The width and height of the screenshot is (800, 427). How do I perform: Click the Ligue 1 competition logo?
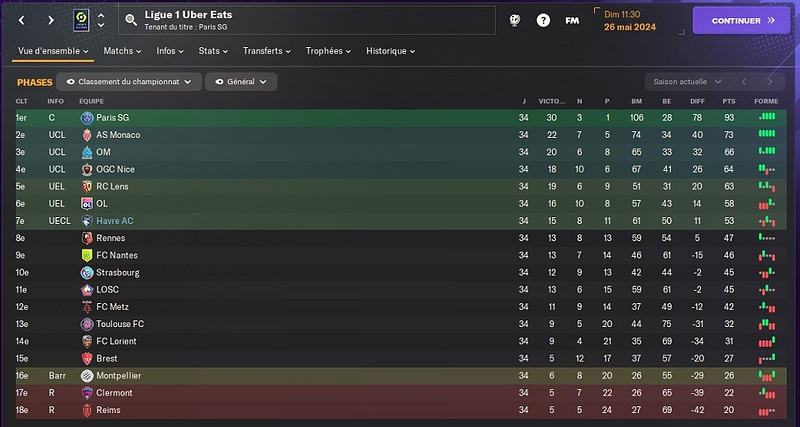pos(81,20)
